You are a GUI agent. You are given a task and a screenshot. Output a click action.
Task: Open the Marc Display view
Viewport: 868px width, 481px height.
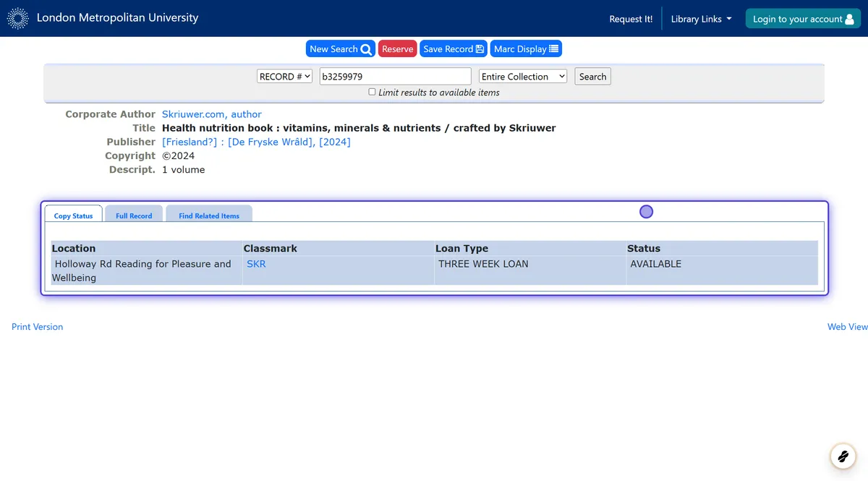(x=526, y=48)
